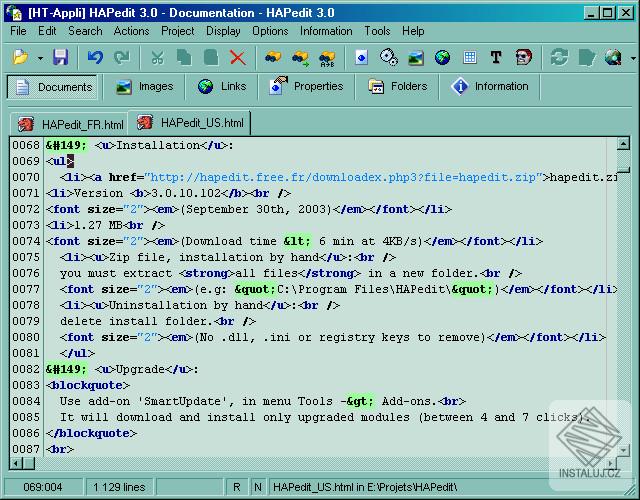Viewport: 640px width, 500px height.
Task: Select the HAPedit_FR.html document tab
Action: click(x=69, y=124)
